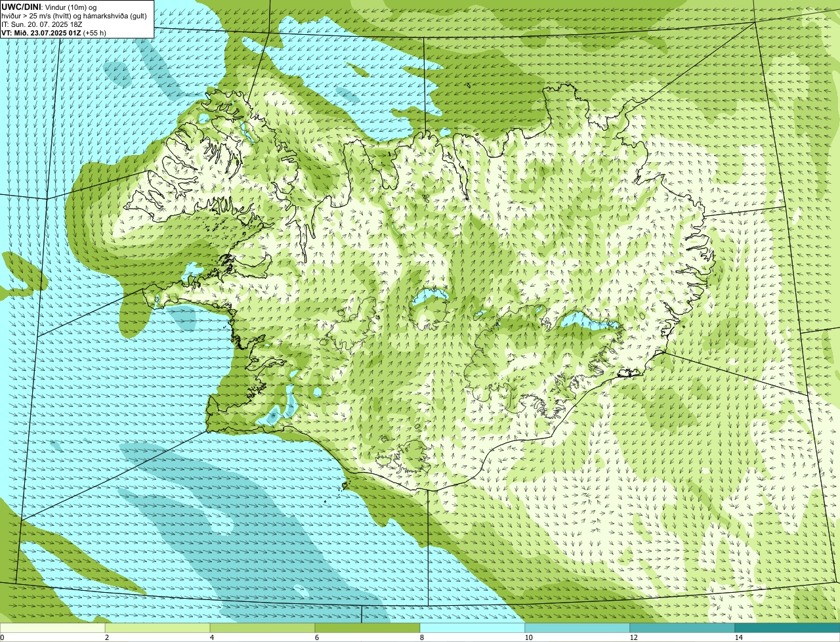Click the "IT: Sun. 20. 07. 2025 18Z" line
Image resolution: width=840 pixels, height=642 pixels.
(41, 24)
